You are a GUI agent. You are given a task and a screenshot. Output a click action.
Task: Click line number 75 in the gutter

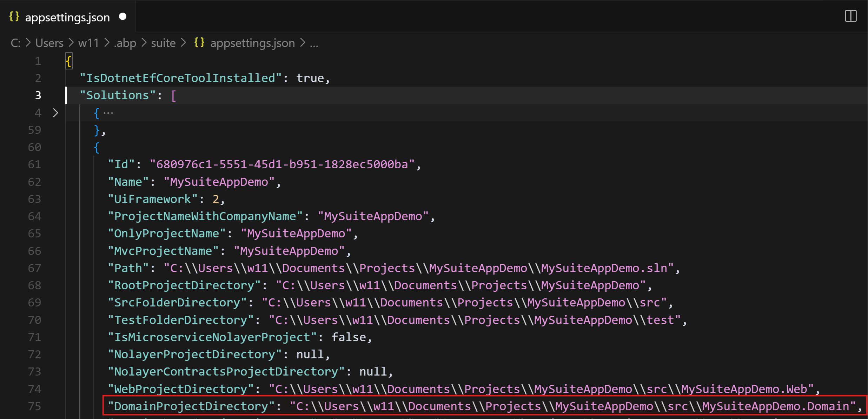coord(34,406)
